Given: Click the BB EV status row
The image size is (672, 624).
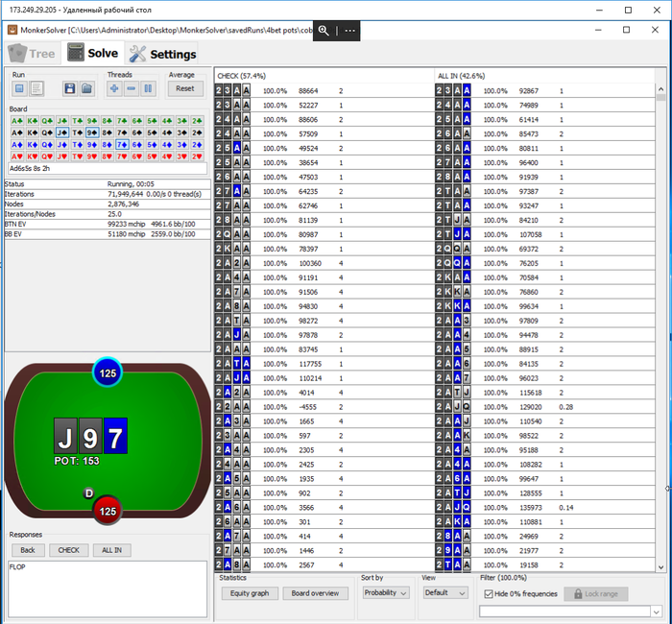Looking at the screenshot, I should pyautogui.click(x=108, y=234).
